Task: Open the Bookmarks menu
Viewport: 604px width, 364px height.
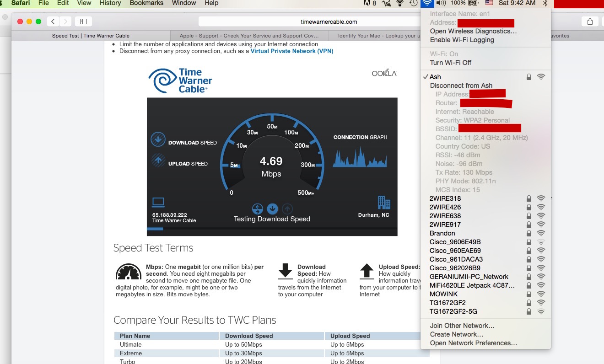Action: point(146,3)
